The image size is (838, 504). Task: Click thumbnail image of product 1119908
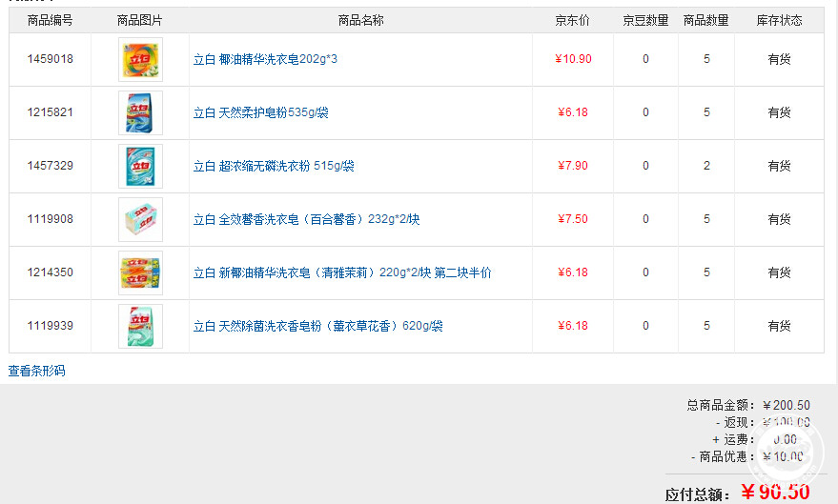[140, 219]
